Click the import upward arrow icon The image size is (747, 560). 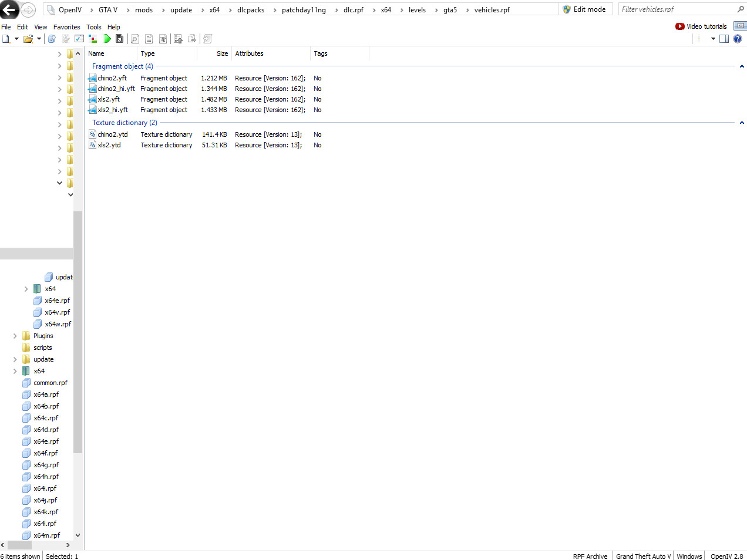coord(178,39)
